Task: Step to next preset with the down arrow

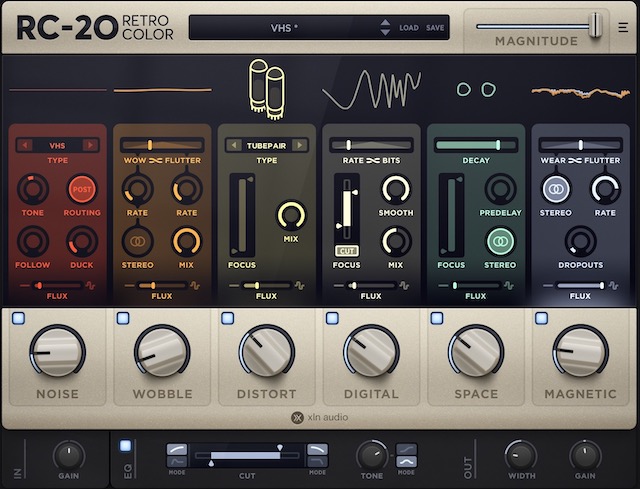Action: coord(386,33)
